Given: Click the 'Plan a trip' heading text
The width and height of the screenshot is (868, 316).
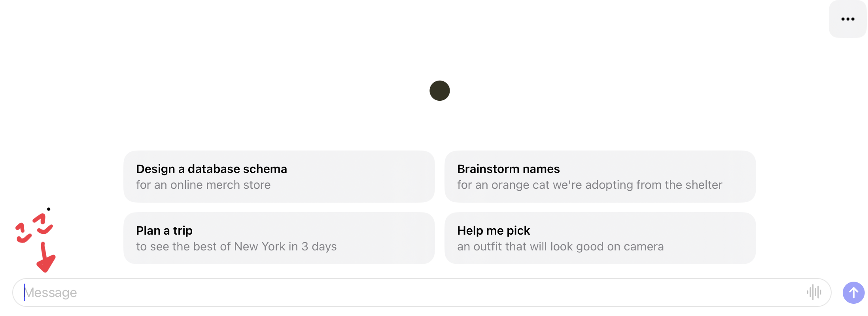Looking at the screenshot, I should click(164, 231).
